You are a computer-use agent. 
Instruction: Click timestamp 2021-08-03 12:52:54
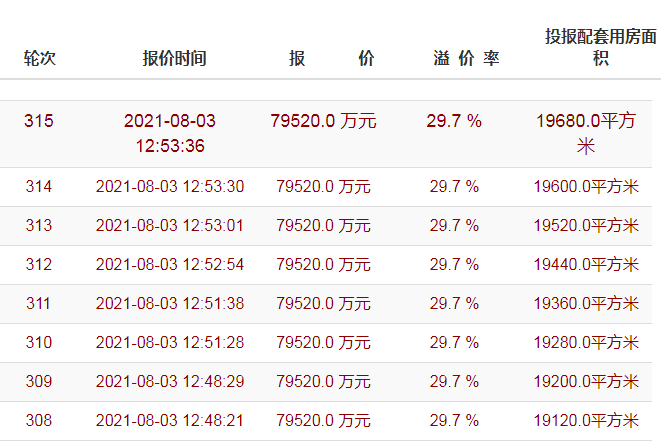click(170, 264)
